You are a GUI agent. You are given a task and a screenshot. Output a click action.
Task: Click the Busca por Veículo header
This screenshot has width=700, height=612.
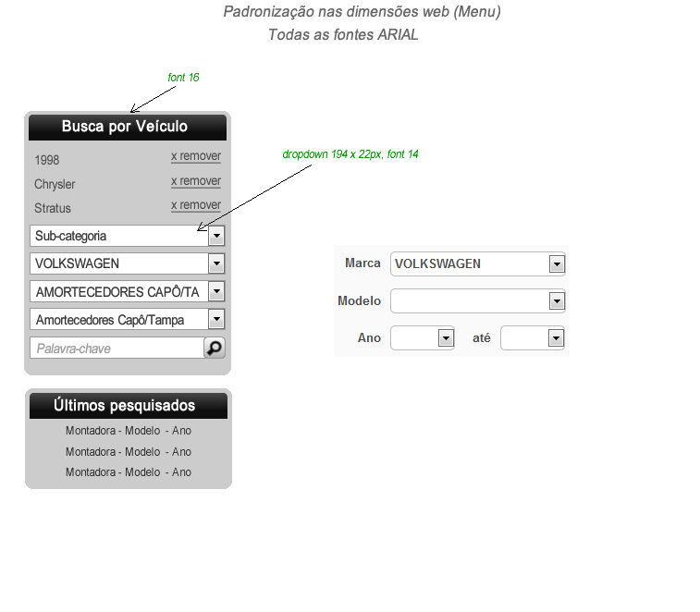(125, 127)
